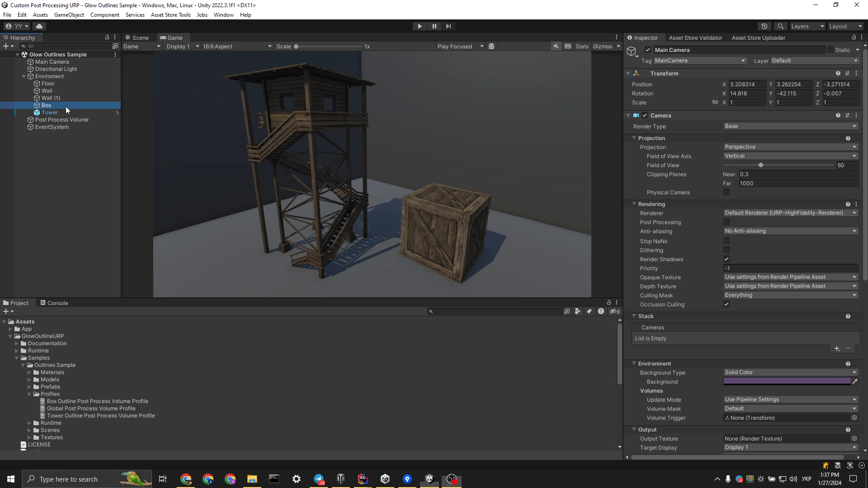Image resolution: width=868 pixels, height=488 pixels.
Task: Click the Hierarchy search field
Action: (x=66, y=46)
